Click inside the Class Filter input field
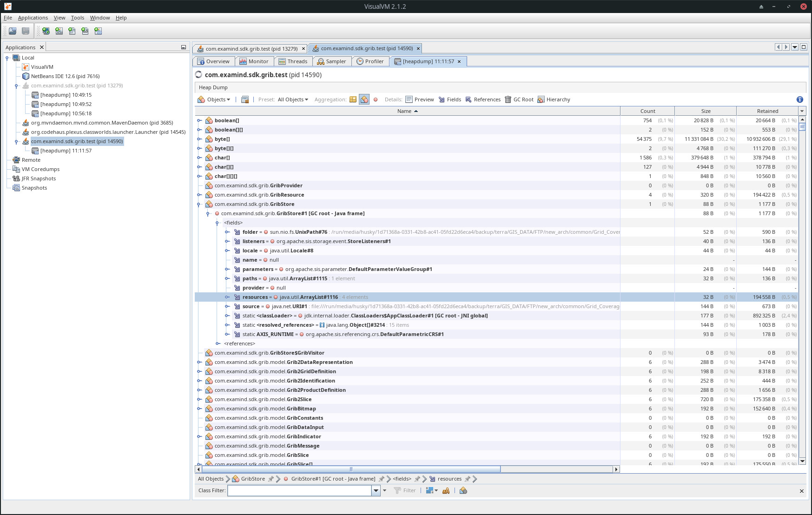This screenshot has height=515, width=812. point(300,490)
